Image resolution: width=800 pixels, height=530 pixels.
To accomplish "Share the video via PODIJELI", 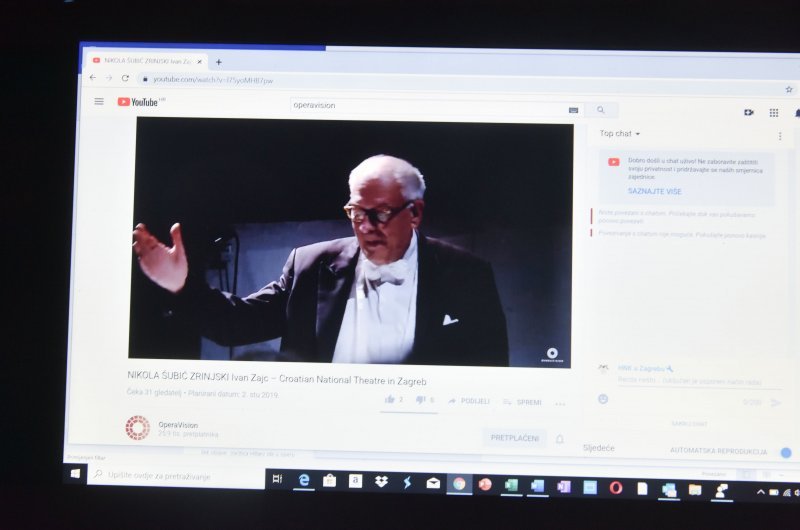I will pos(469,401).
